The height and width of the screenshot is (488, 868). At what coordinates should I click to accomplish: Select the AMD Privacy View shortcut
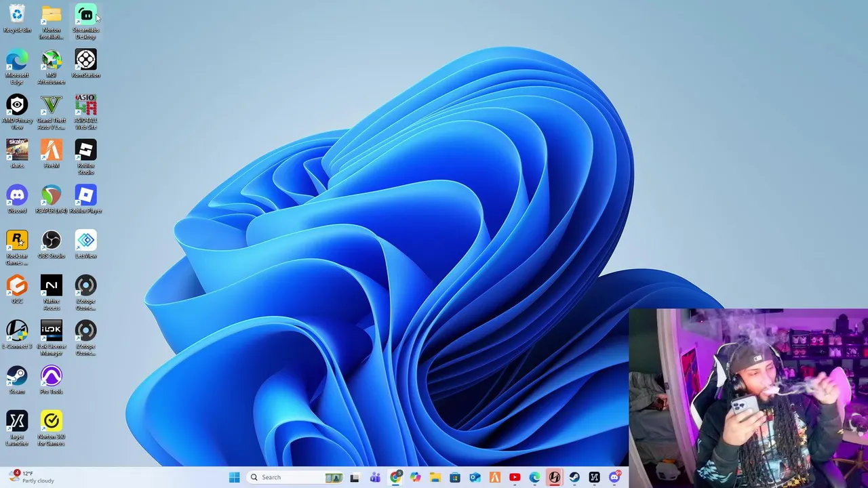17,112
